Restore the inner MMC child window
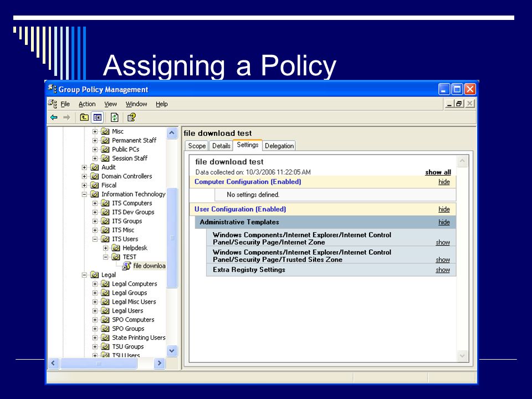 pos(459,104)
